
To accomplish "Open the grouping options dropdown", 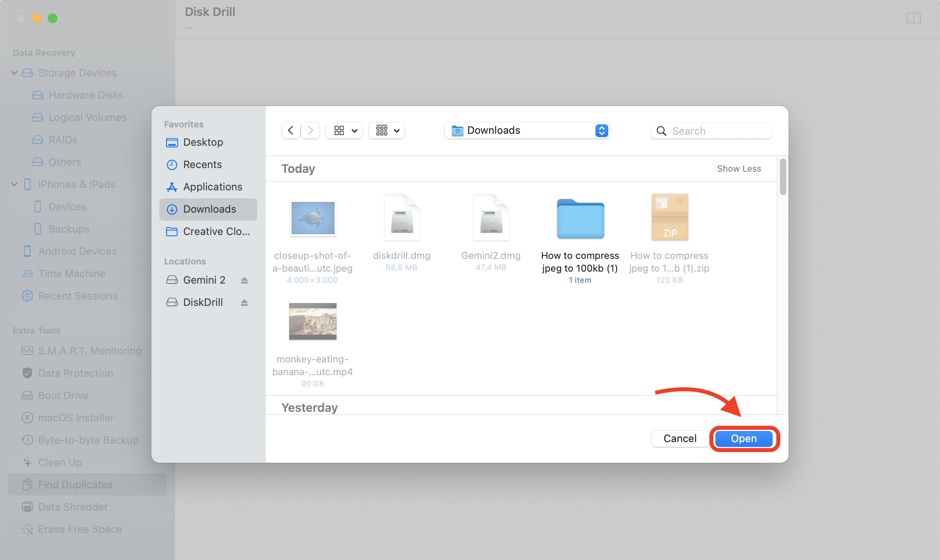I will point(387,131).
